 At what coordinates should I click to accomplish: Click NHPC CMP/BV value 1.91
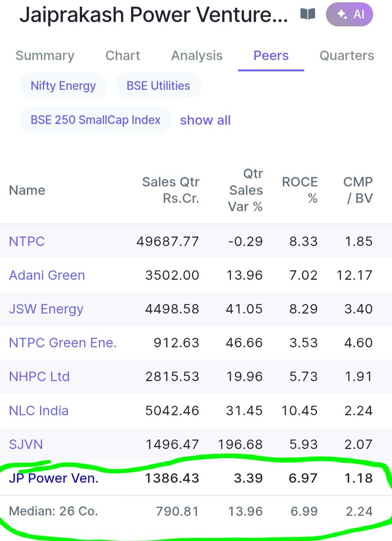pyautogui.click(x=359, y=376)
